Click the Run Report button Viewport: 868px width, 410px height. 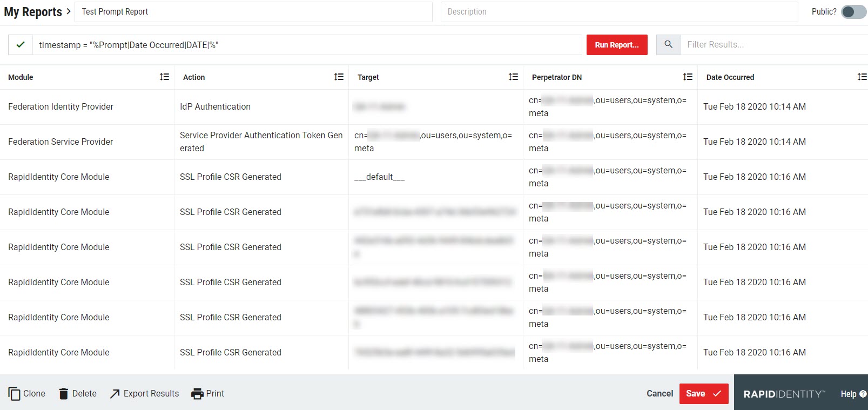[617, 45]
